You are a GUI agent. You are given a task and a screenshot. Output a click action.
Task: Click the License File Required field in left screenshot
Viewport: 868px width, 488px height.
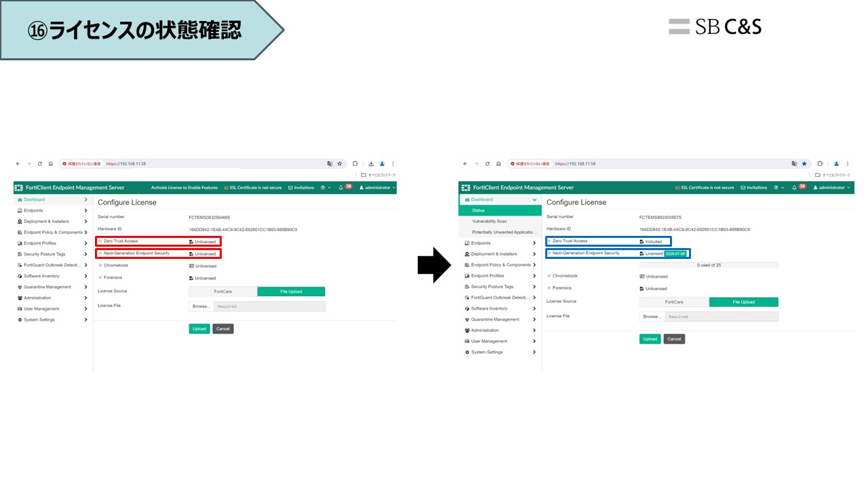[270, 306]
